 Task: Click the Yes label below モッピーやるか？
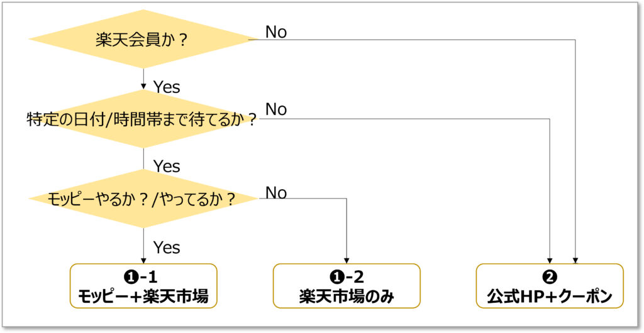(x=167, y=248)
